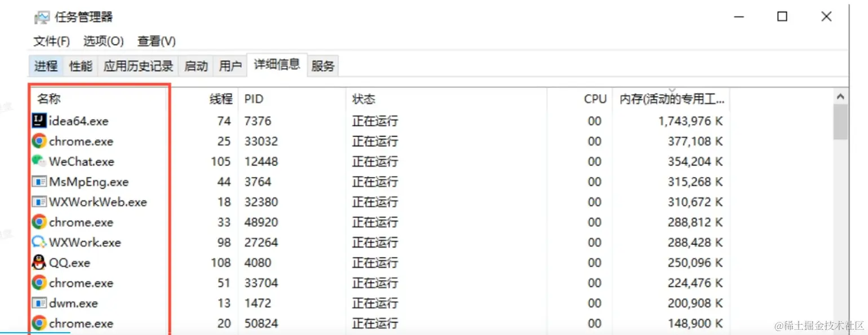The image size is (868, 335).
Task: Click the Chrome icon in PID 33032 row
Action: point(39,141)
